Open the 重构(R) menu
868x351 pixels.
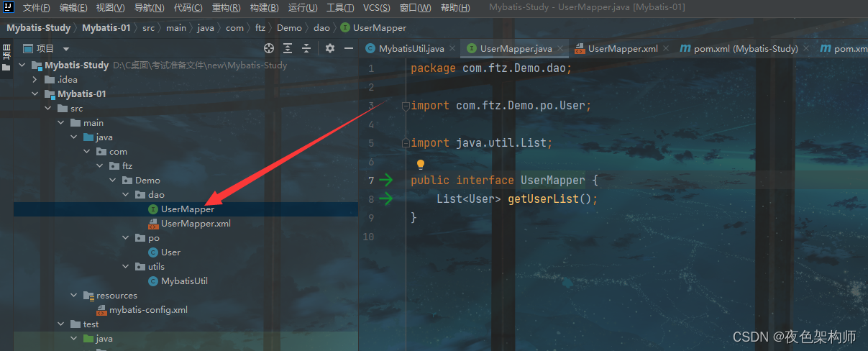227,8
